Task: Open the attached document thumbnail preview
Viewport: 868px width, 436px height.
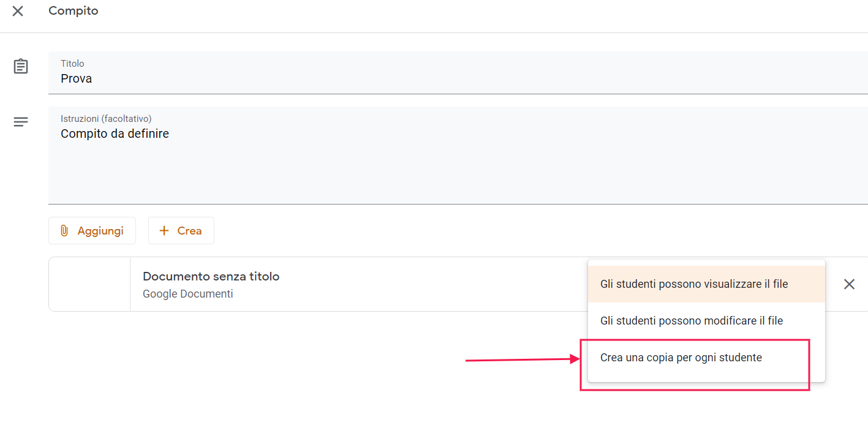Action: coord(89,284)
